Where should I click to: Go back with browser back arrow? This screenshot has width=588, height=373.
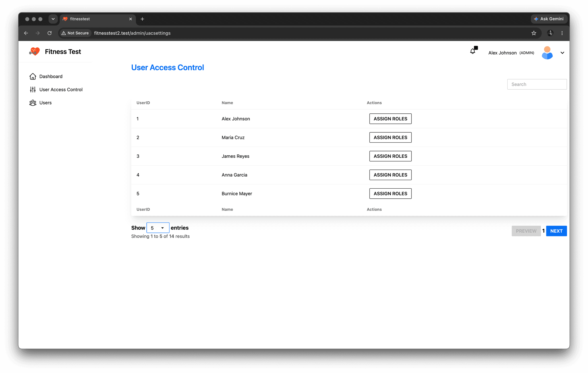26,33
